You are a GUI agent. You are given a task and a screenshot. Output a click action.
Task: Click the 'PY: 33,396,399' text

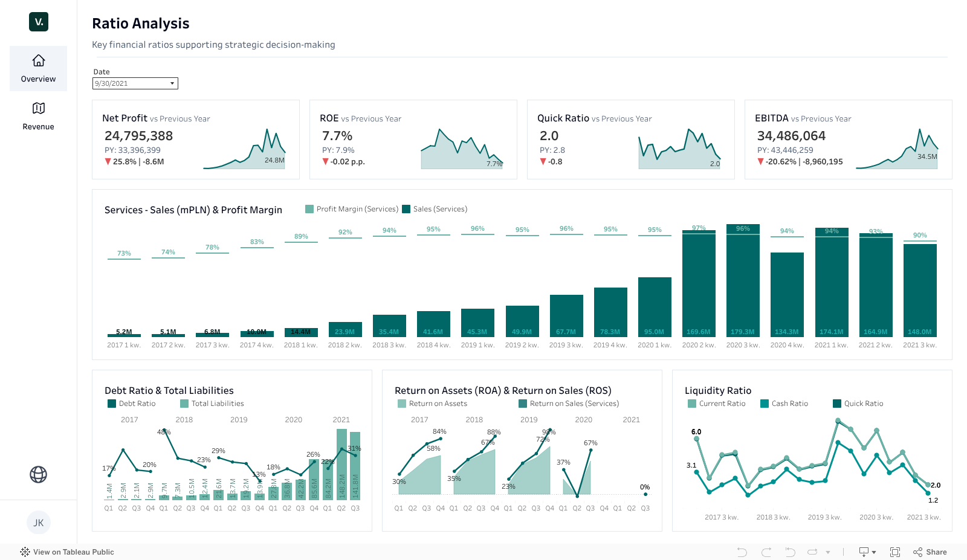[x=132, y=150]
